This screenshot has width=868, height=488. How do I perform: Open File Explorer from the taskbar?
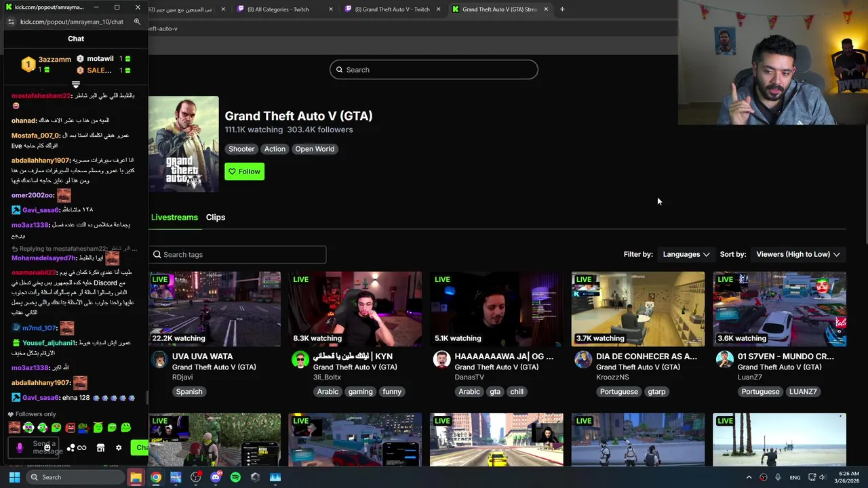pyautogui.click(x=136, y=477)
